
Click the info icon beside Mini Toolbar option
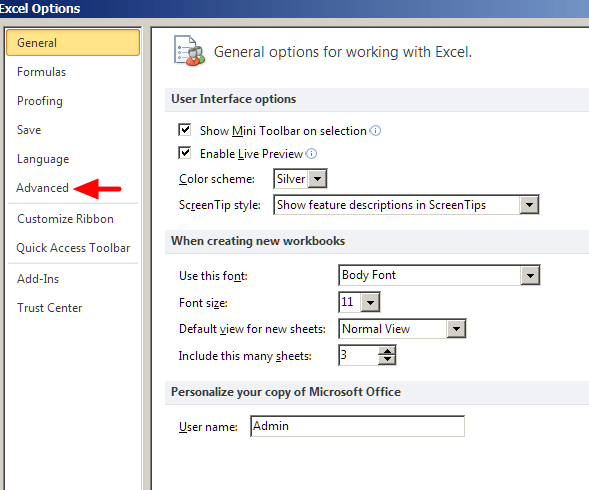click(x=375, y=131)
